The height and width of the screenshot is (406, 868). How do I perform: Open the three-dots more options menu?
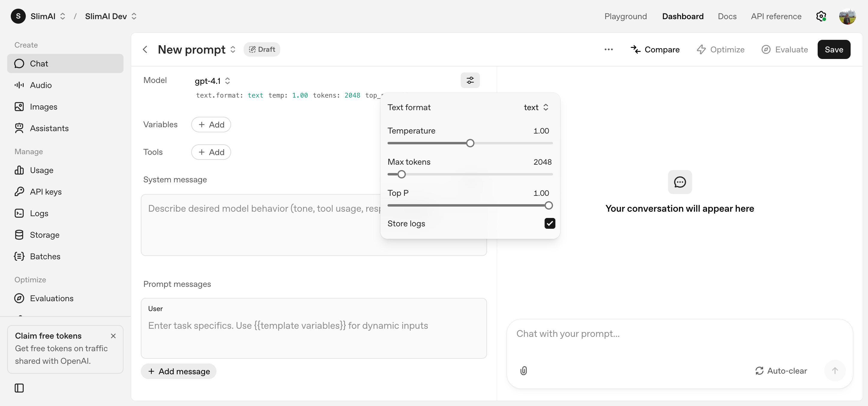point(608,49)
